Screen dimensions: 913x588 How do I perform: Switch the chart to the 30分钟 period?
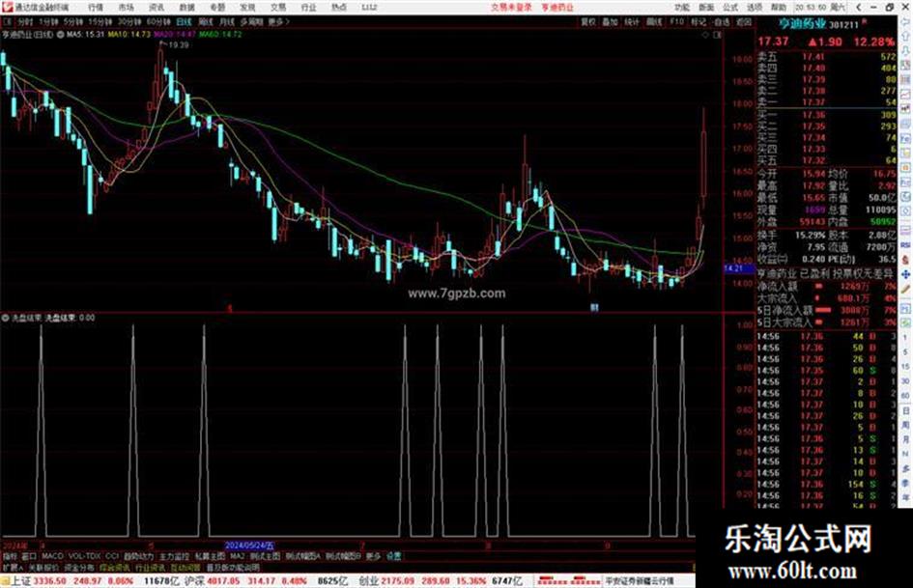(x=129, y=21)
